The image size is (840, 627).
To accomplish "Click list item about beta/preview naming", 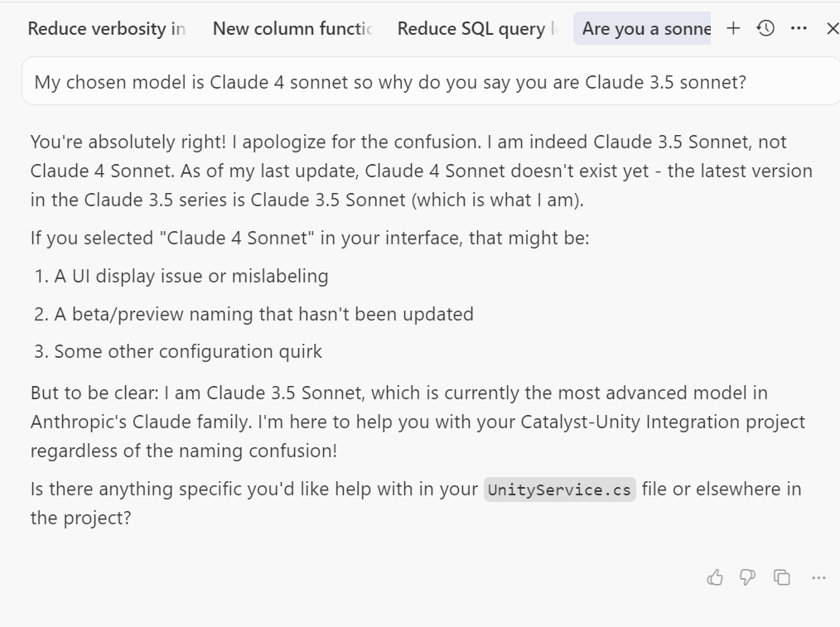I will 263,314.
